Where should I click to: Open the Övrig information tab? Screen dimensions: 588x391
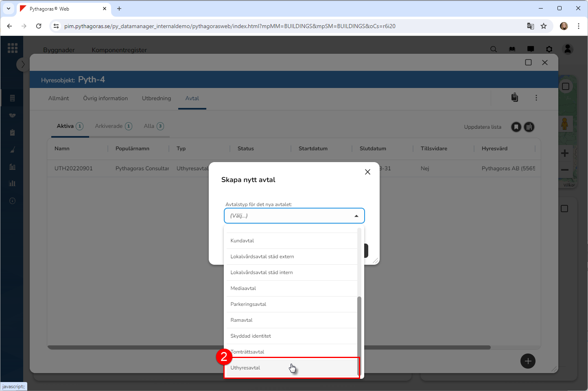tap(105, 99)
